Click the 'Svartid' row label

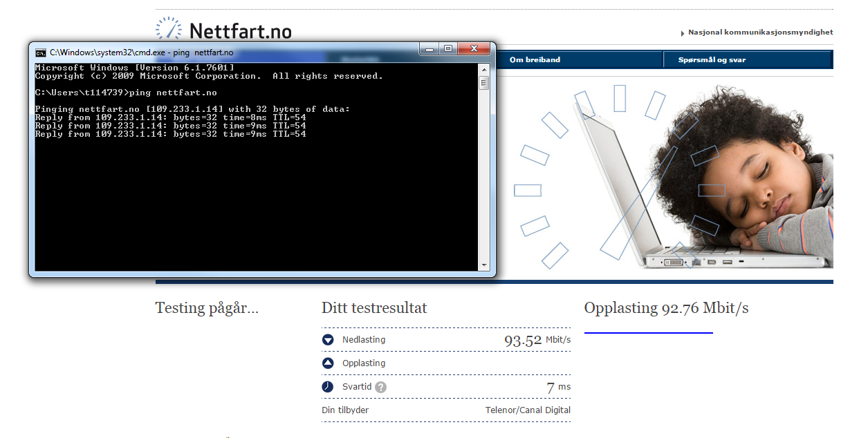tap(357, 387)
